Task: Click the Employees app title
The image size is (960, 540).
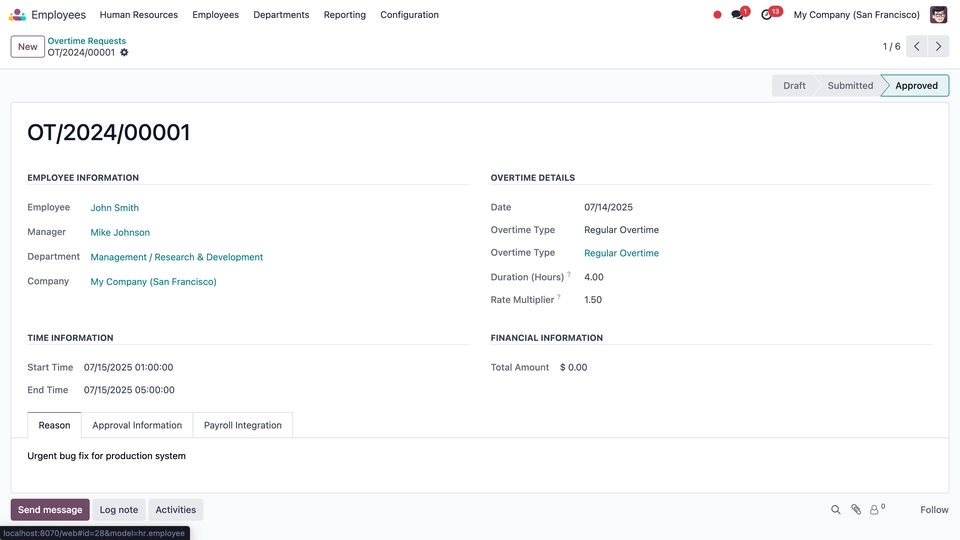Action: 59,15
